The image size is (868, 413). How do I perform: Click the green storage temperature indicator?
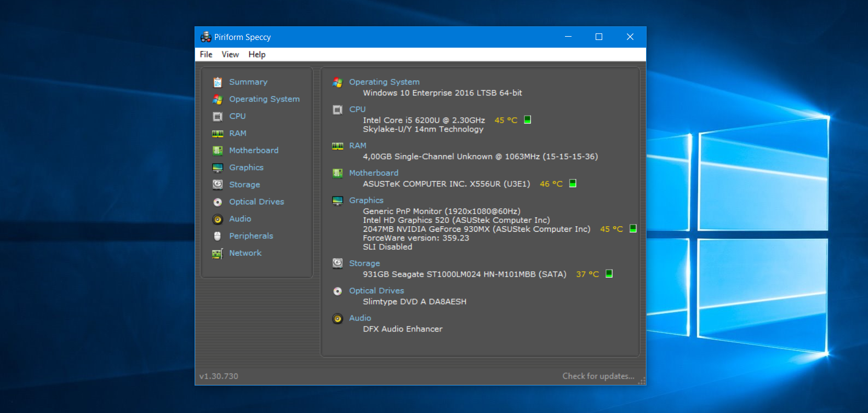tap(609, 273)
